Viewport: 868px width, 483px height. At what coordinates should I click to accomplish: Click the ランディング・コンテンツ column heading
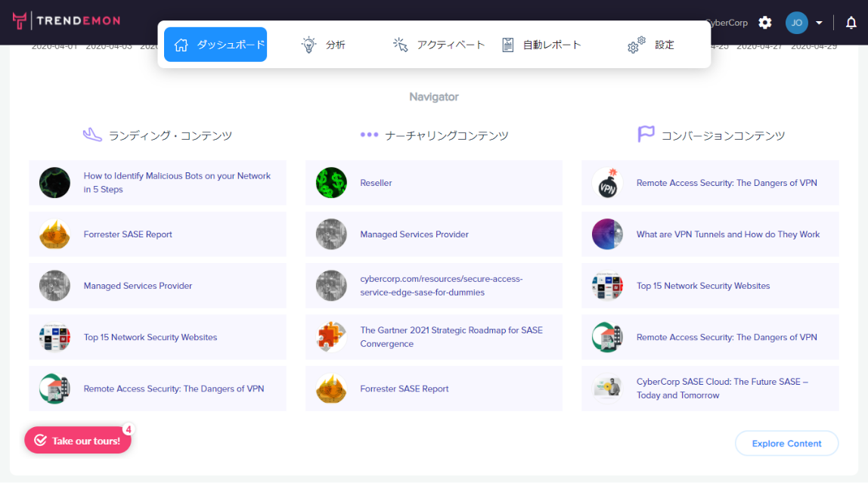(x=170, y=135)
